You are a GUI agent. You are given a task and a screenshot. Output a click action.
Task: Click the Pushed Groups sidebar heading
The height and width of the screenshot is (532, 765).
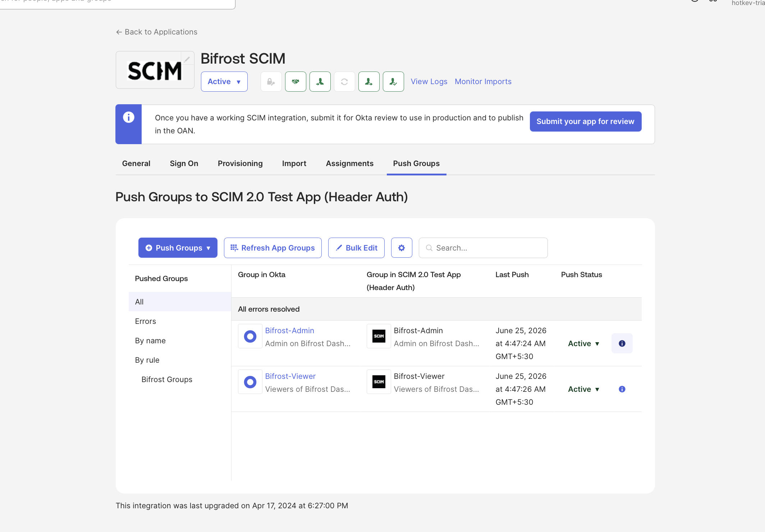coord(161,279)
